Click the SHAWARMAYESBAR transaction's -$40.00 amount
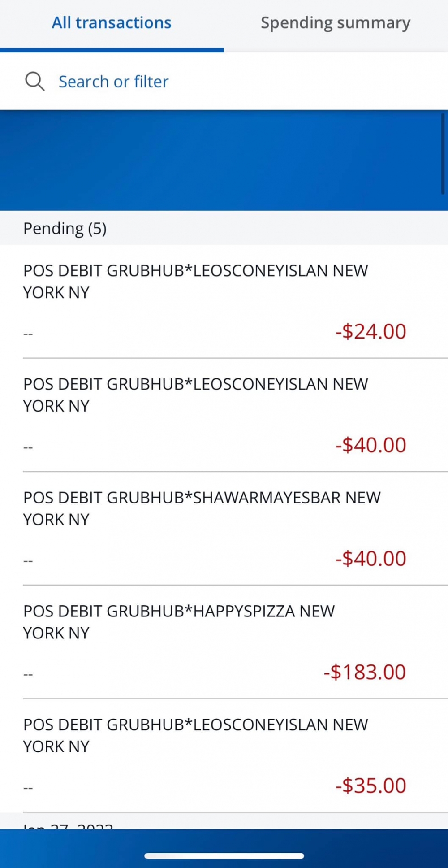Image resolution: width=448 pixels, height=868 pixels. tap(371, 559)
